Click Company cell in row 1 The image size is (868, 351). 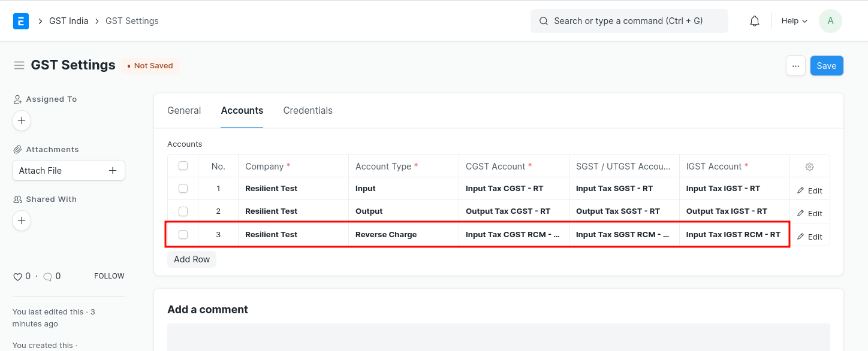click(x=293, y=188)
